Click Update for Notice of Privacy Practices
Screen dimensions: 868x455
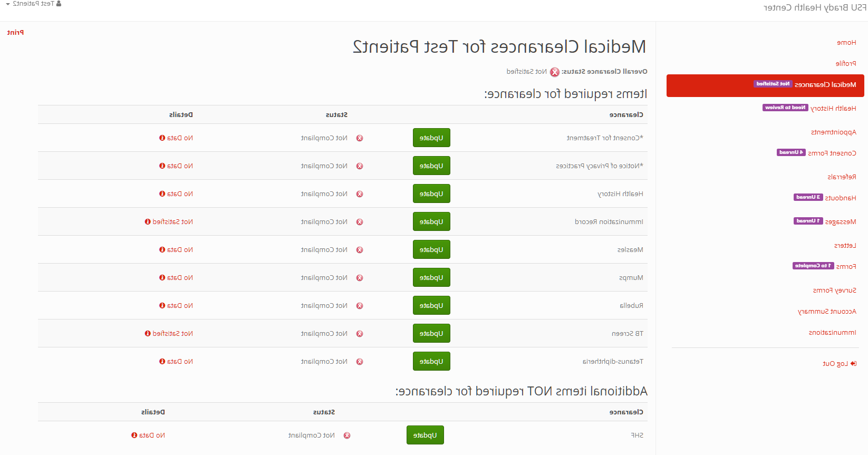(431, 166)
